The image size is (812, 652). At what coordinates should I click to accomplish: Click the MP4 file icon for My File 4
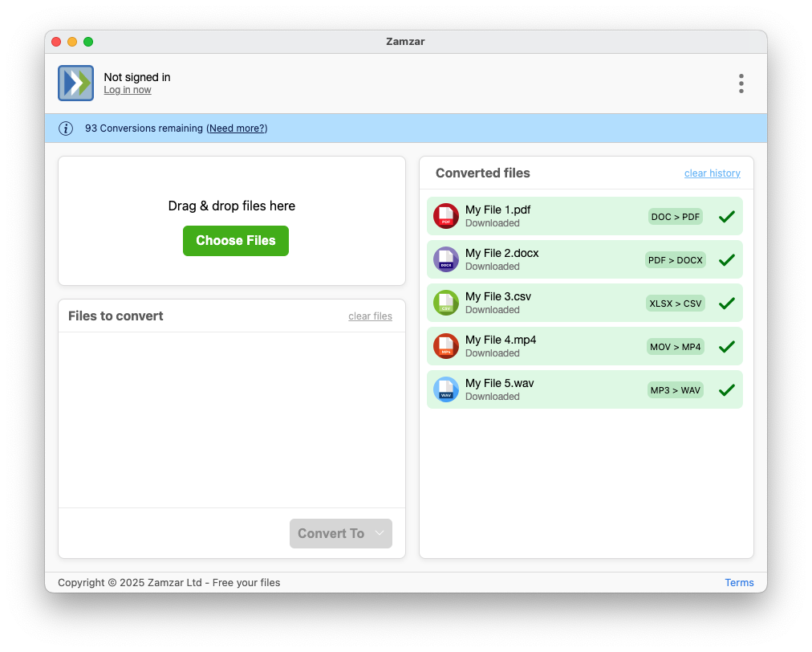point(446,346)
